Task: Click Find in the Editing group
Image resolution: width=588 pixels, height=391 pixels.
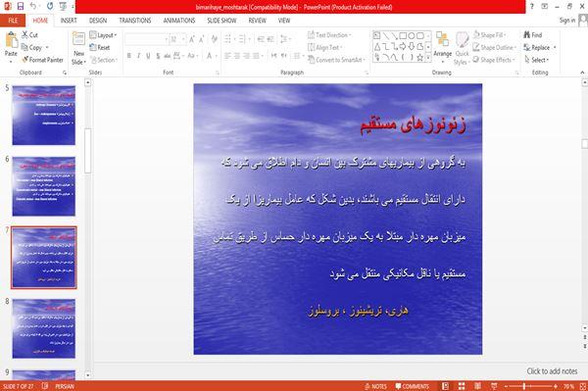Action: [533, 35]
